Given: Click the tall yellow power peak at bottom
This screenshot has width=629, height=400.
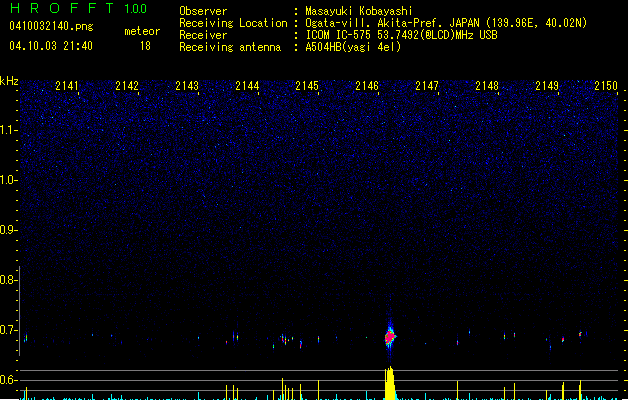Looking at the screenshot, I should point(390,384).
